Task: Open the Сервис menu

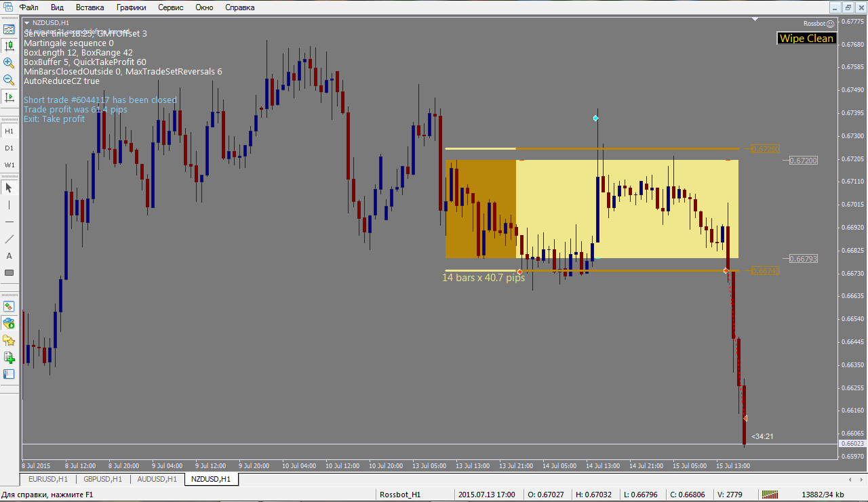Action: [172, 7]
